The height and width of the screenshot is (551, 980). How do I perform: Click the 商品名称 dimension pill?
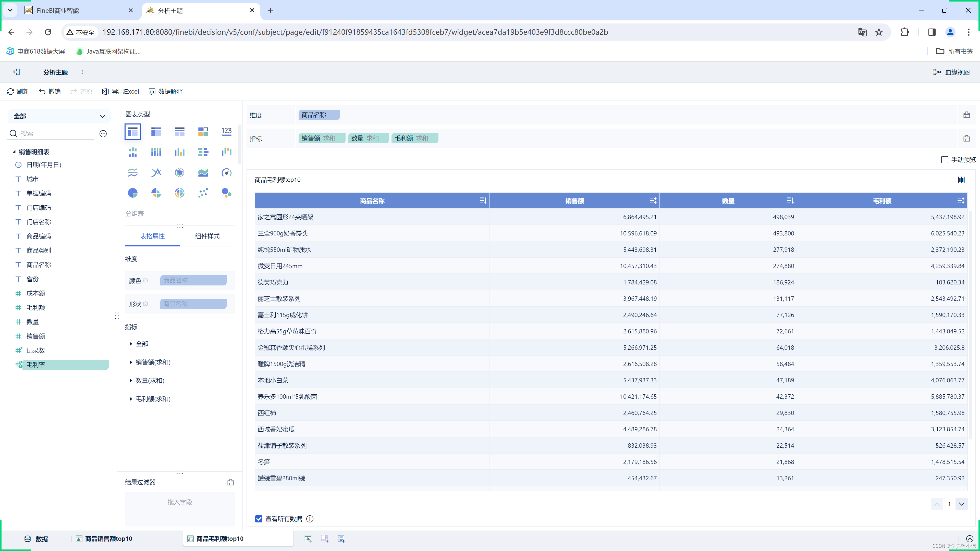tap(319, 115)
